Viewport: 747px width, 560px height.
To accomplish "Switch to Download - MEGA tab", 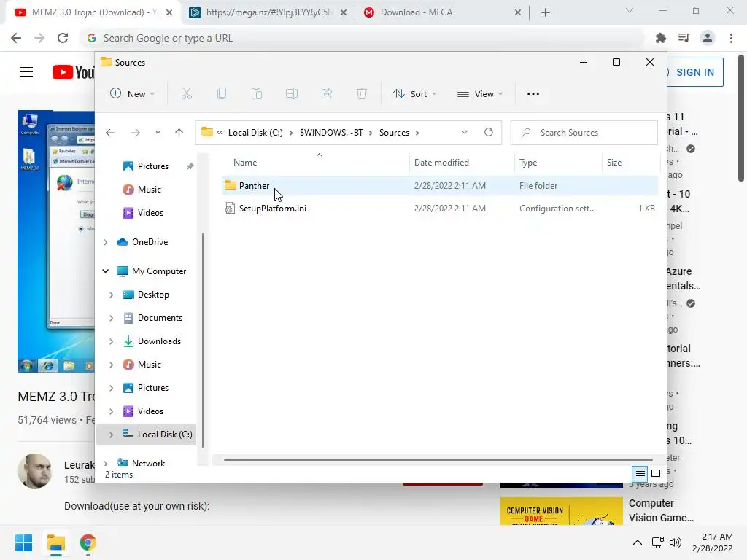I will coord(441,12).
